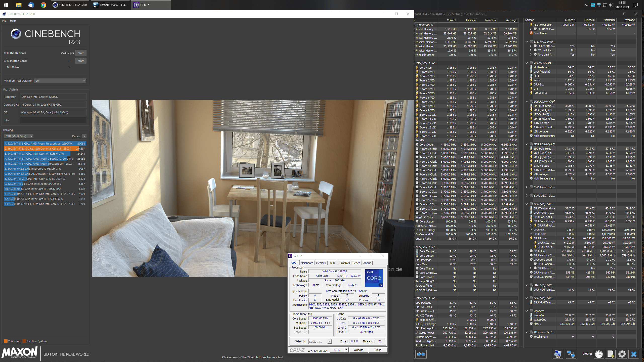
Task: Click the empty Info input field
Action: tap(53, 120)
